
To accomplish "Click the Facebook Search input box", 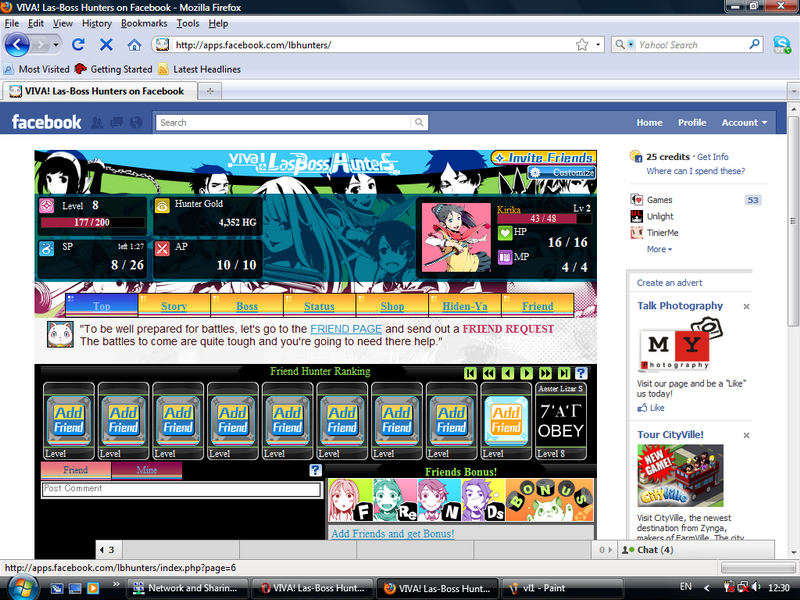I will (284, 122).
